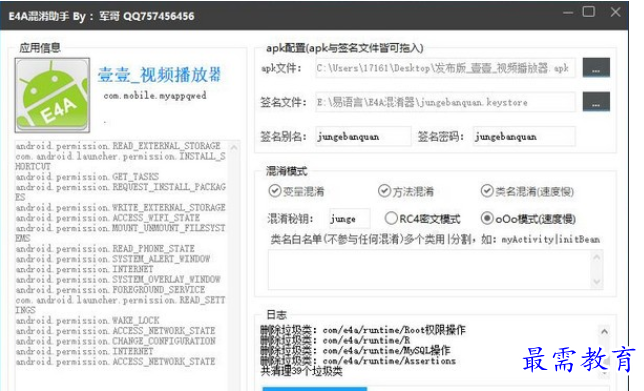Click the 签名文件 path field
Screen dimensions: 644x391
[x=445, y=102]
